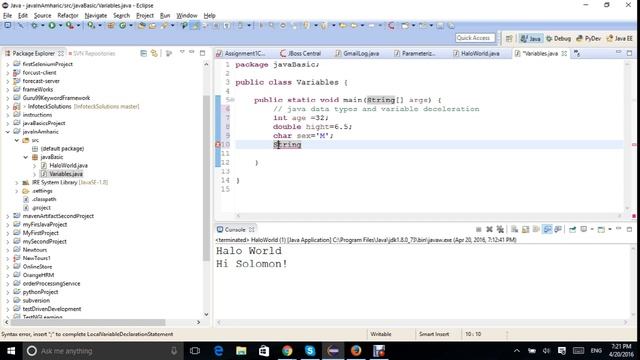Open the File menu
This screenshot has width=640, height=360.
pyautogui.click(x=7, y=16)
